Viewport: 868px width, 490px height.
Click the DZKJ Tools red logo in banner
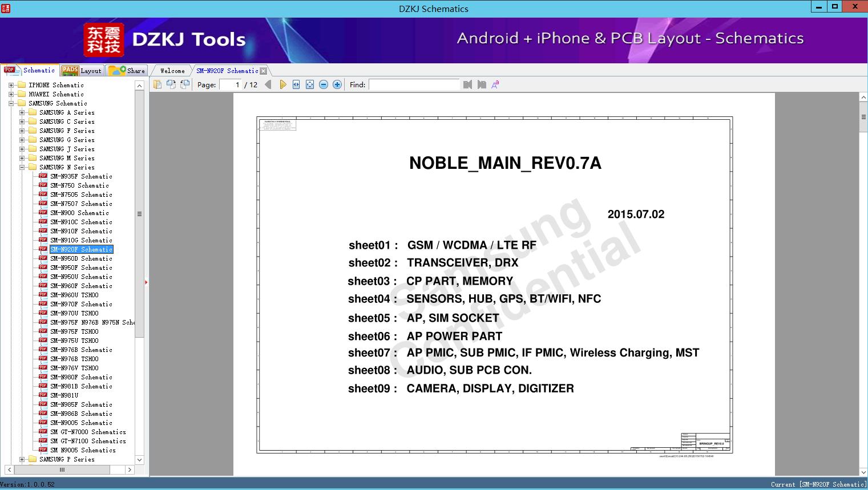[103, 39]
